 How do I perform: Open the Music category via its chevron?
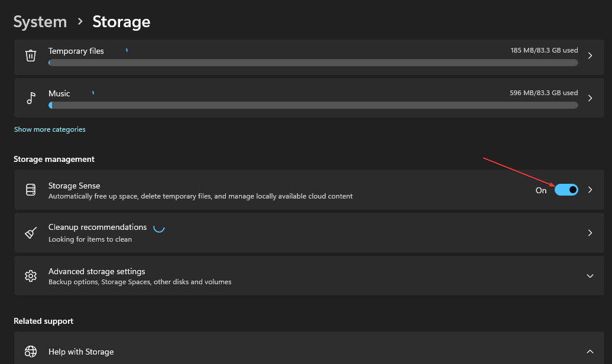tap(590, 97)
